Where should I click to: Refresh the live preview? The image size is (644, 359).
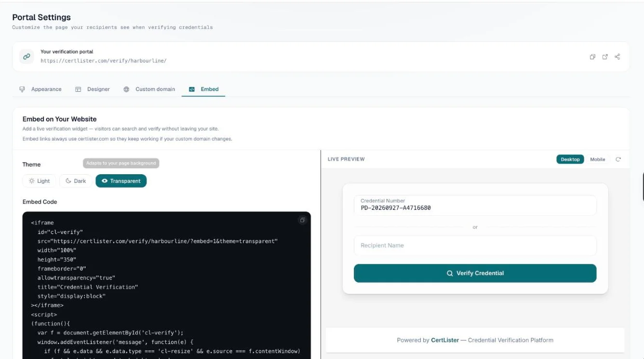tap(618, 159)
